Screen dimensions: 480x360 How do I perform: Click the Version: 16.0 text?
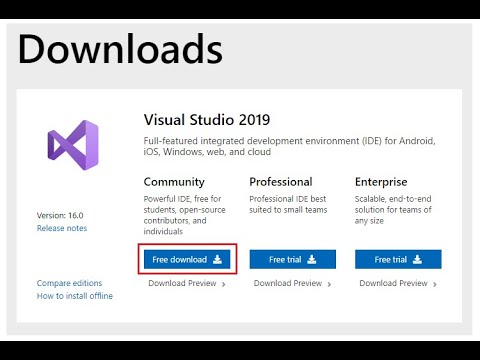click(x=60, y=215)
